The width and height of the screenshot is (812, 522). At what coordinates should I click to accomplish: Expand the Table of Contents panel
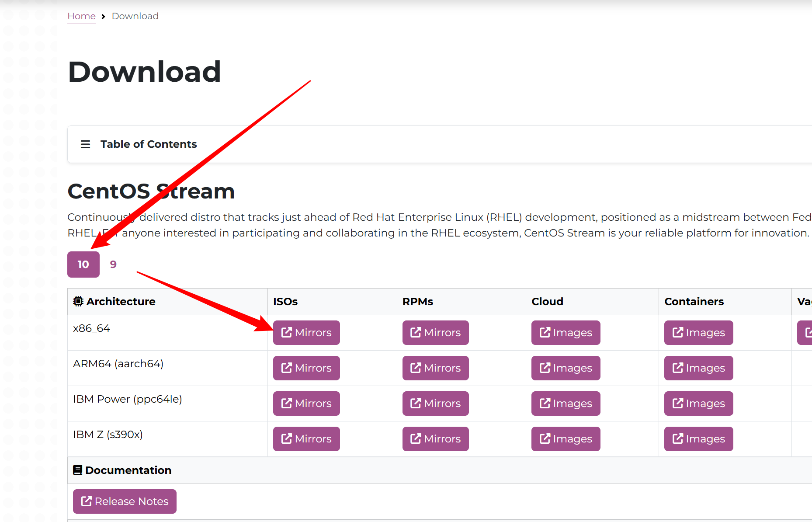(x=439, y=144)
